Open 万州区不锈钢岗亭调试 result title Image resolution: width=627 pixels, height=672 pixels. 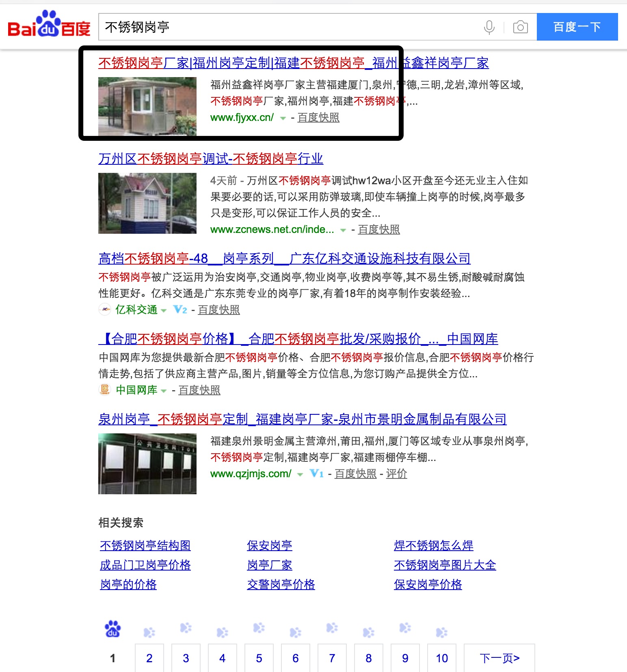pyautogui.click(x=211, y=159)
